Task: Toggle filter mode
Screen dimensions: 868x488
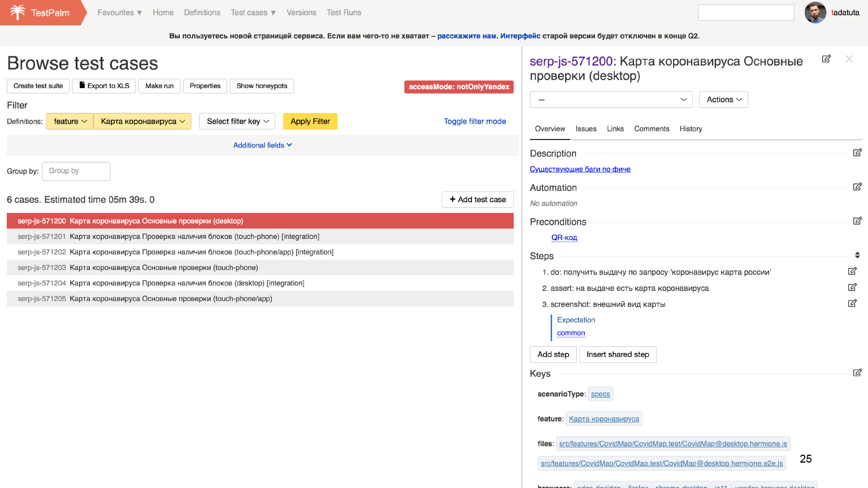Action: [x=475, y=121]
